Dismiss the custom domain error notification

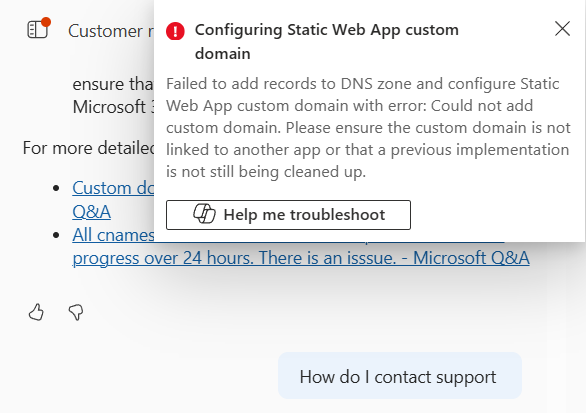tap(562, 29)
